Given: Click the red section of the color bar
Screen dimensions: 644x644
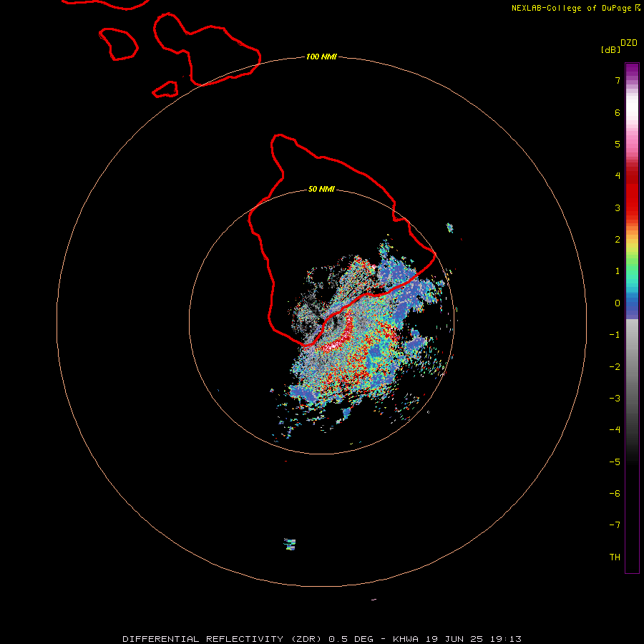Looking at the screenshot, I should pyautogui.click(x=632, y=191).
